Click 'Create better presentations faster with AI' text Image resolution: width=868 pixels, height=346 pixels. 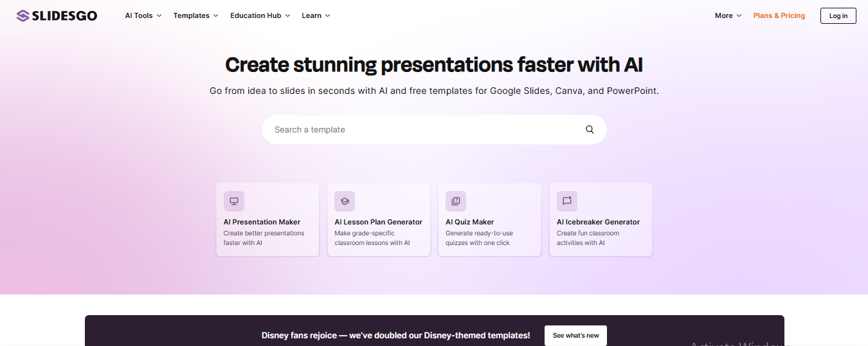264,238
